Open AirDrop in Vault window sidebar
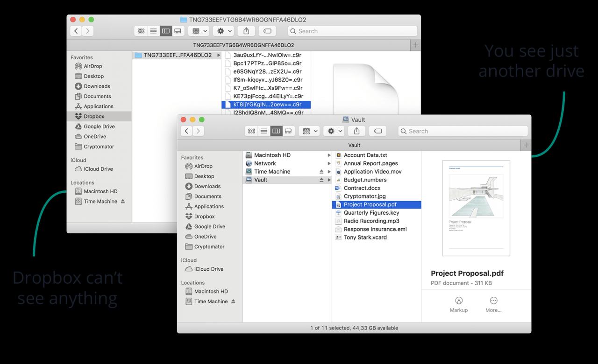The image size is (598, 364). pyautogui.click(x=210, y=166)
